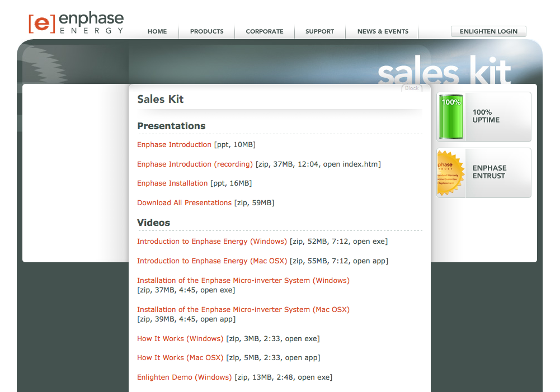Click the green 100% battery icon
This screenshot has width=560, height=392.
[x=451, y=117]
